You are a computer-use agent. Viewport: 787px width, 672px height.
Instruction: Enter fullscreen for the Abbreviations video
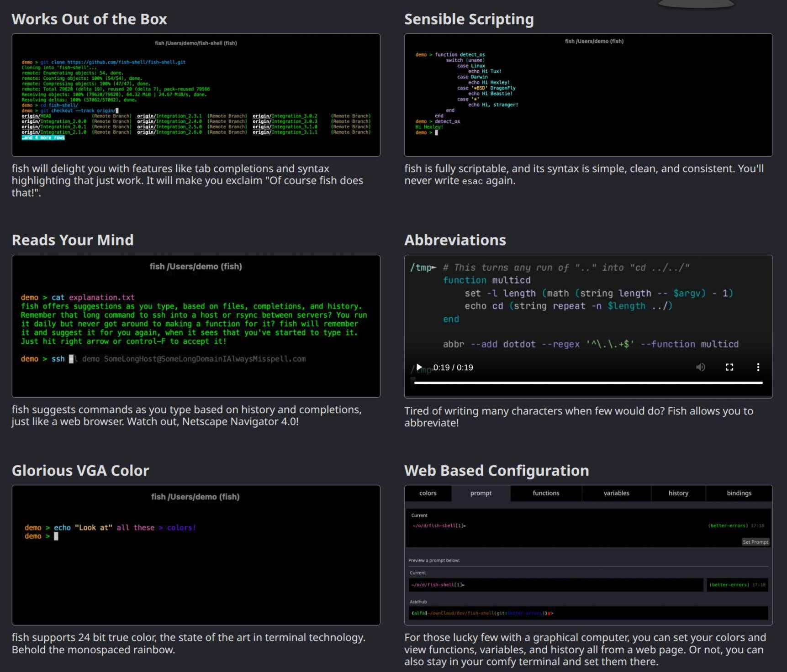(729, 367)
